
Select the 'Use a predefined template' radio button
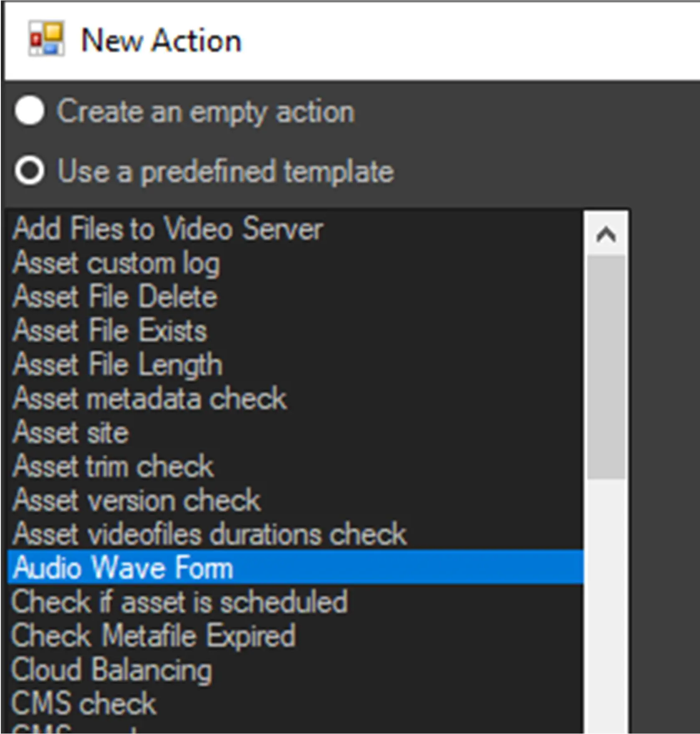[30, 171]
